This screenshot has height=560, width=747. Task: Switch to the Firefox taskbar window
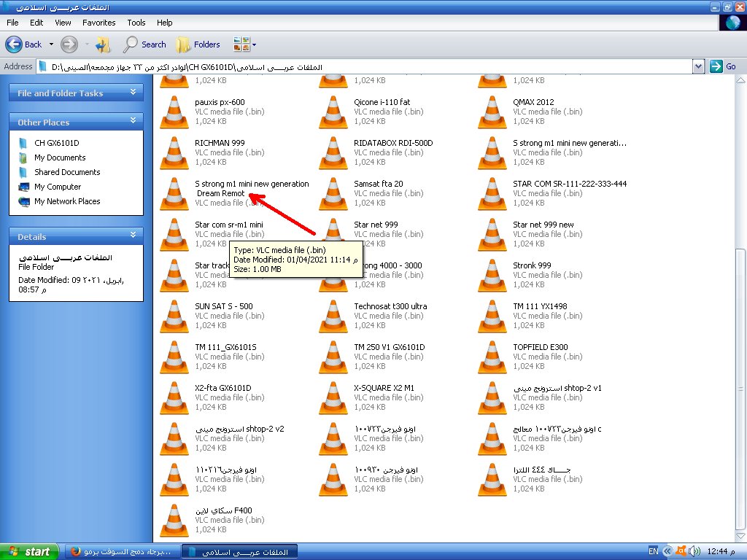click(x=122, y=551)
